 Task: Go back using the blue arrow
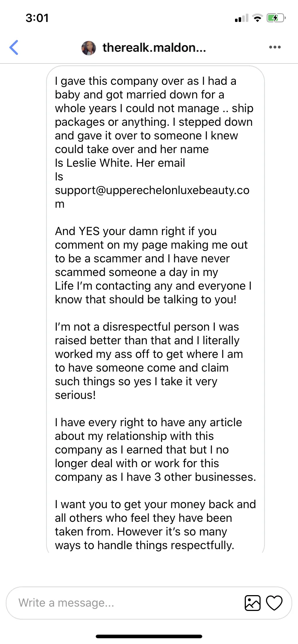tap(14, 47)
